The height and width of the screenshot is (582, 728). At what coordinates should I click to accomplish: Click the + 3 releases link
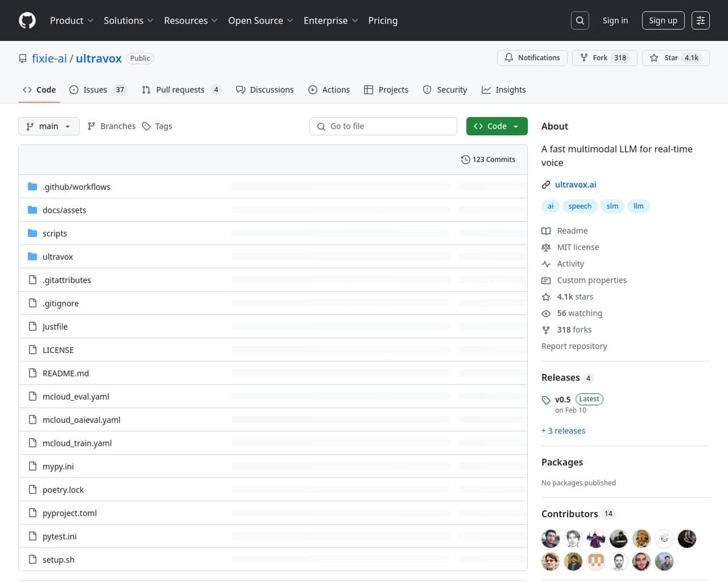click(563, 430)
